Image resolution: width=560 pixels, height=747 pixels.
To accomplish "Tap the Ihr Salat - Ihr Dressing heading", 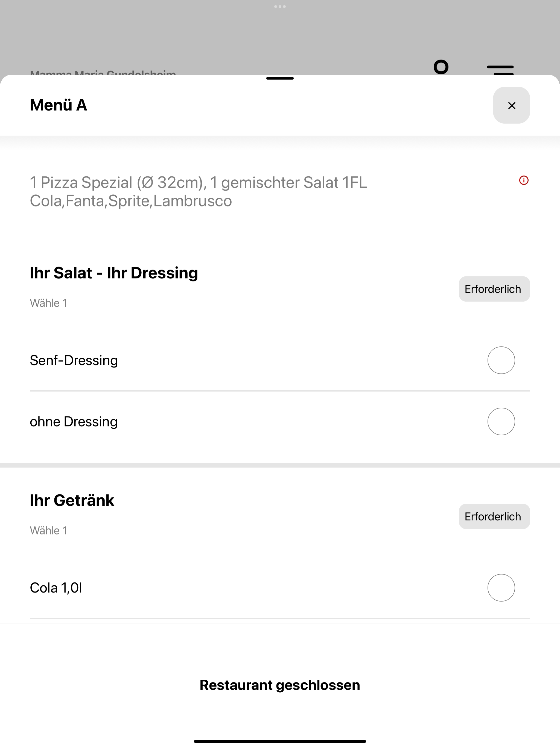I will 114,273.
